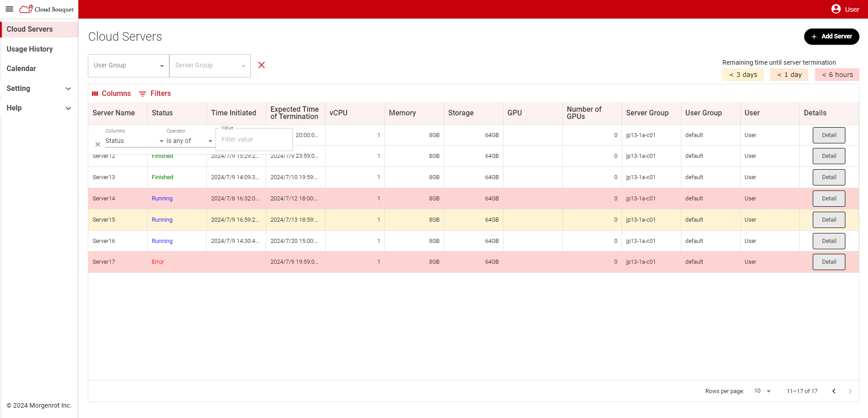Open the Server Group dropdown
868x418 pixels.
point(210,66)
